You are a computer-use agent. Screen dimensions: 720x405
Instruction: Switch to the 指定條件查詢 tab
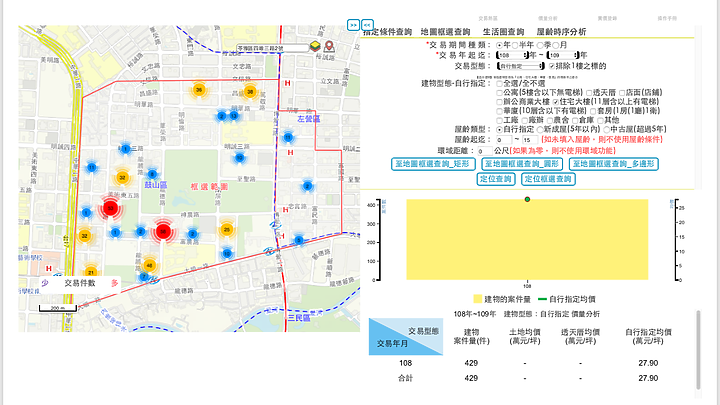point(388,32)
